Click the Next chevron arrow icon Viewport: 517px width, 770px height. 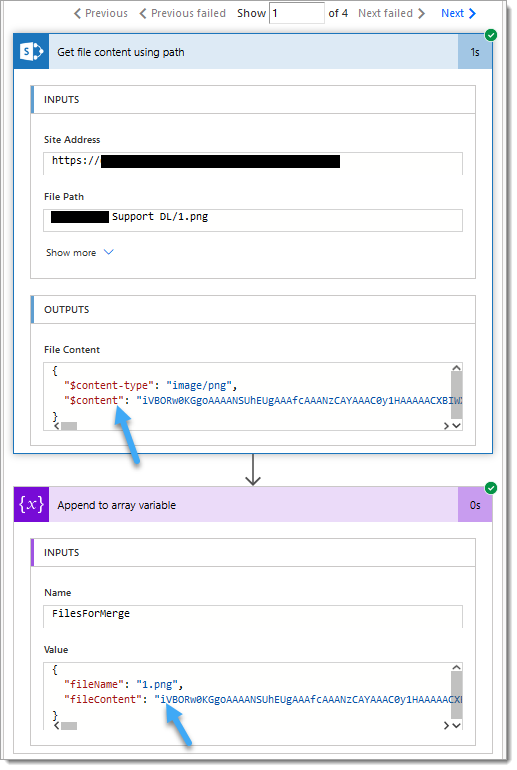click(472, 13)
